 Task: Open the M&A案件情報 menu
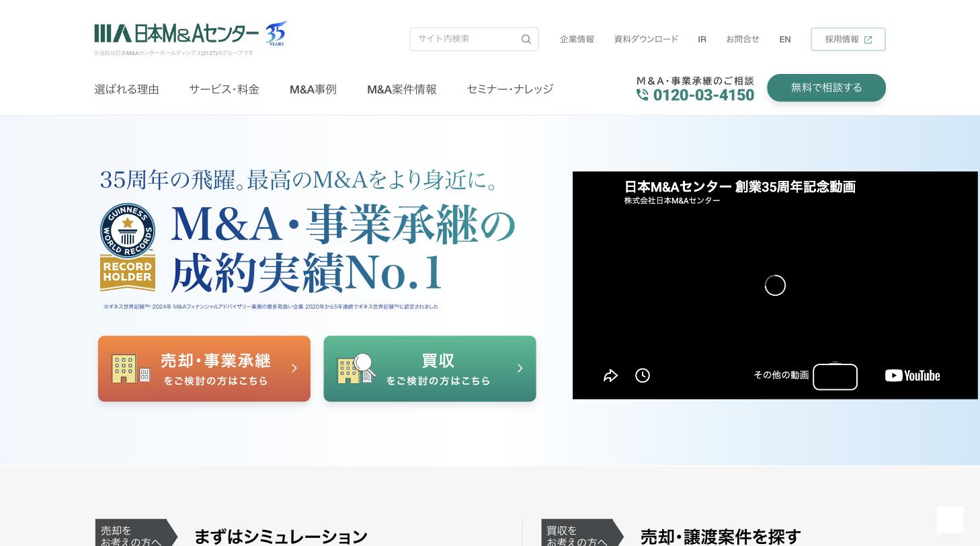point(401,89)
